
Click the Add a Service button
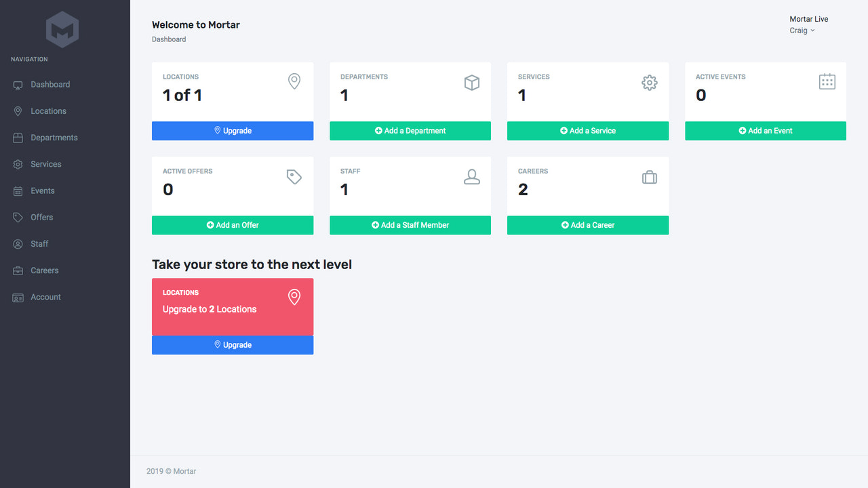(587, 131)
